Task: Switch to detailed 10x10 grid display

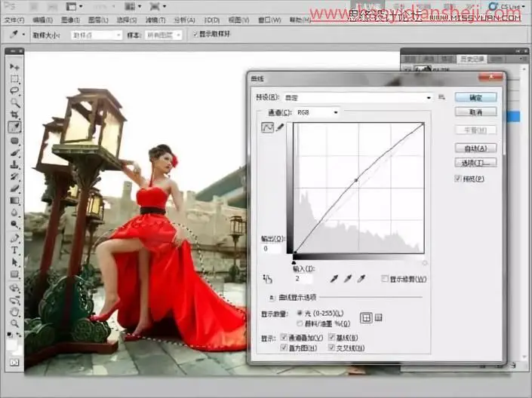Action: [x=379, y=317]
